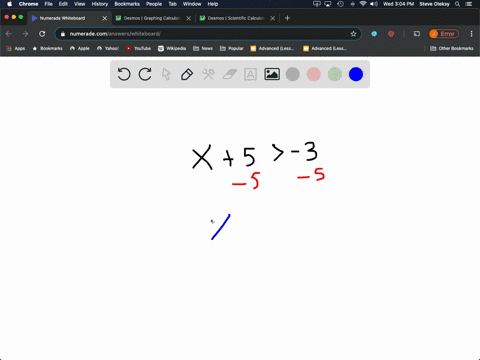Switch to Desmos Graphing Calculator tab
Screen dimensions: 480x360
[152, 18]
